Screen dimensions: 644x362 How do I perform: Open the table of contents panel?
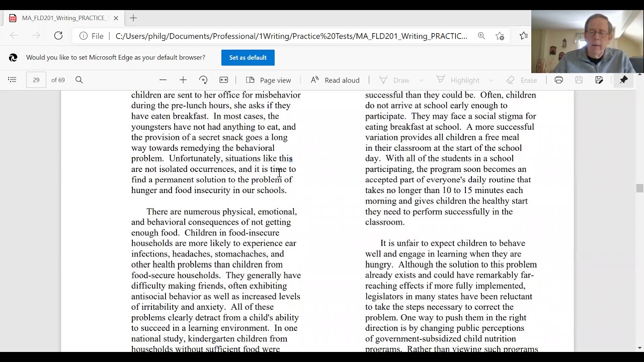coord(12,80)
